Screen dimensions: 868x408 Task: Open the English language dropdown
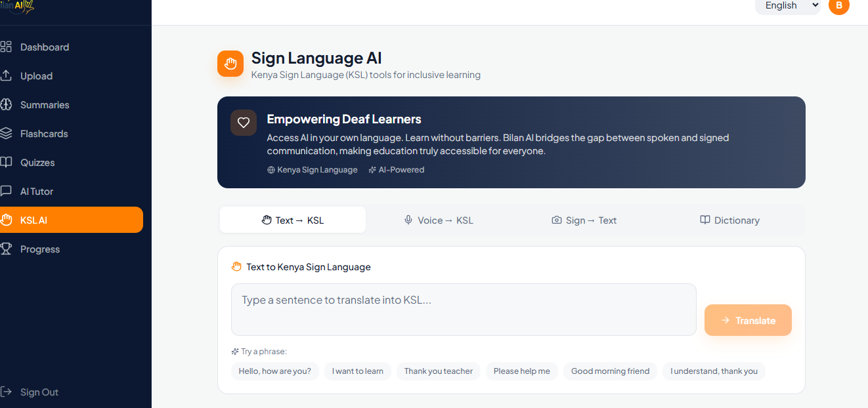(x=788, y=6)
